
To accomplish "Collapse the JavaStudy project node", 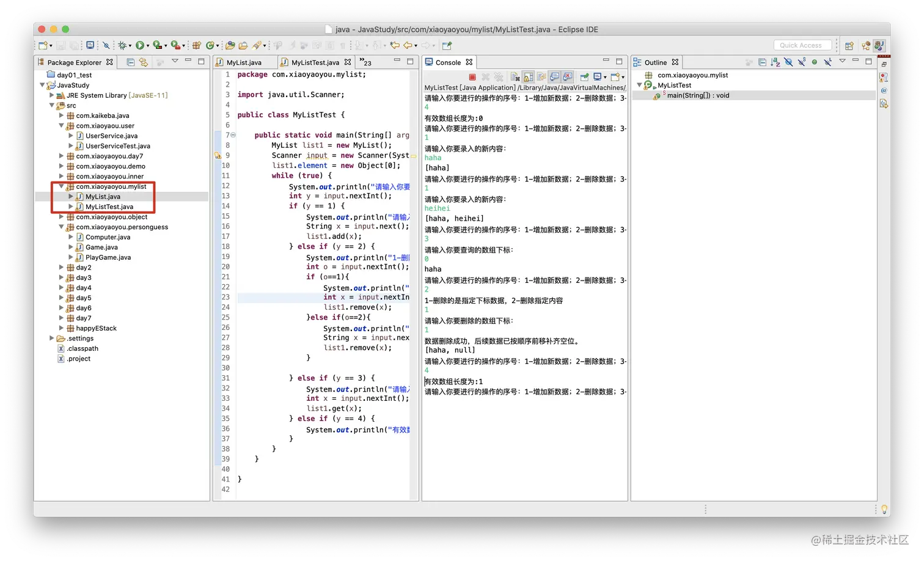I will (42, 85).
